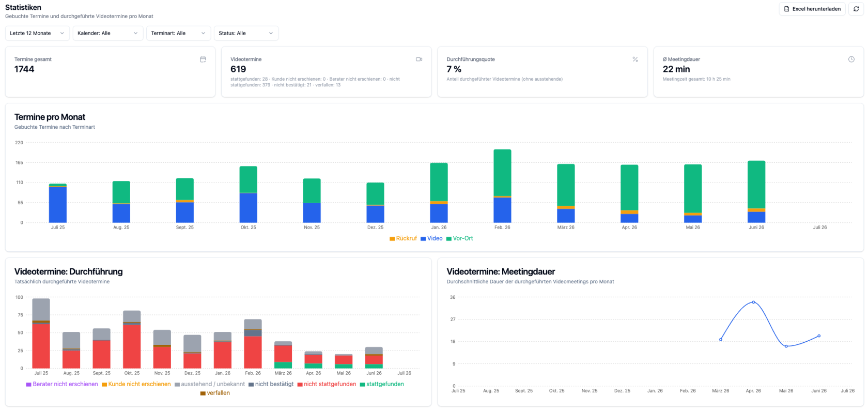This screenshot has width=868, height=410.
Task: Click the percent icon in Durchführungsquote card
Action: 635,59
